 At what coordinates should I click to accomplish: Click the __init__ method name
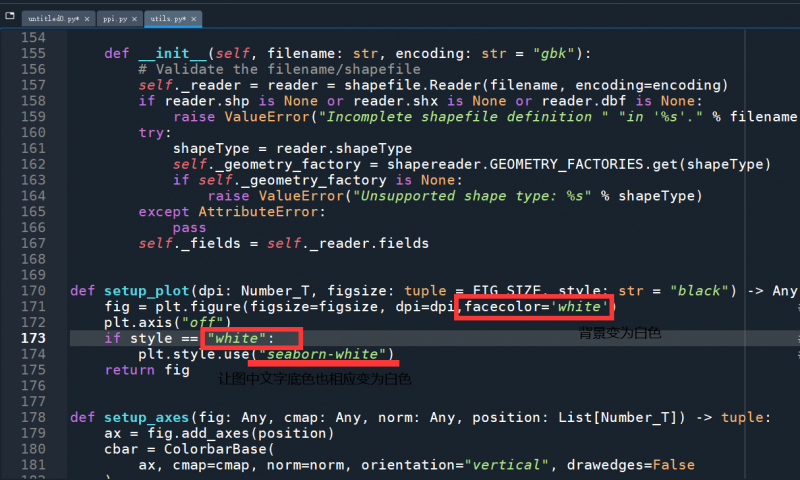click(x=178, y=53)
